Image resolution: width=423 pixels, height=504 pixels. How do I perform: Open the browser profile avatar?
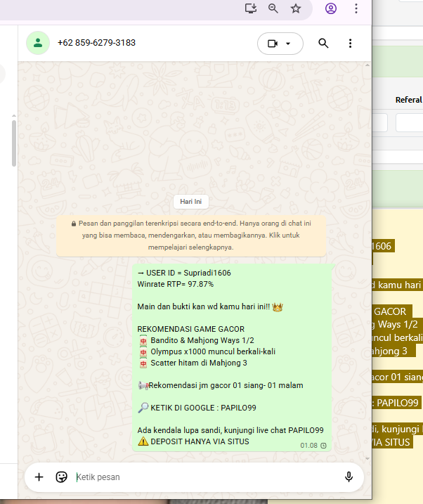tap(331, 8)
